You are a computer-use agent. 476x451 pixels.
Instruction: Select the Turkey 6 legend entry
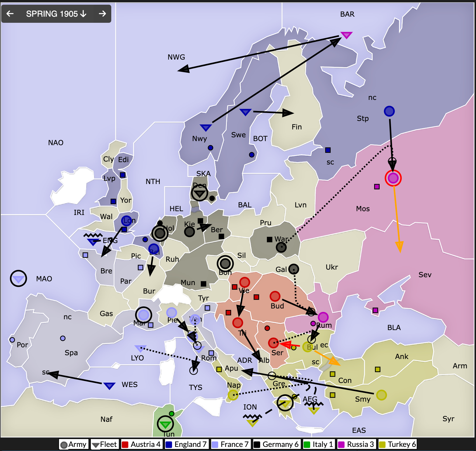tap(398, 445)
